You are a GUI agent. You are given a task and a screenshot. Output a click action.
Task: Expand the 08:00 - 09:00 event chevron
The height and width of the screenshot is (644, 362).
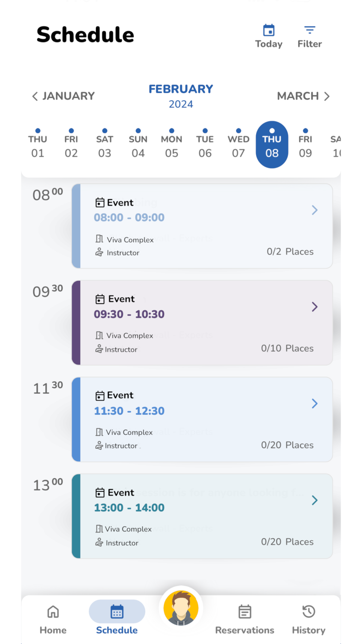click(x=315, y=210)
